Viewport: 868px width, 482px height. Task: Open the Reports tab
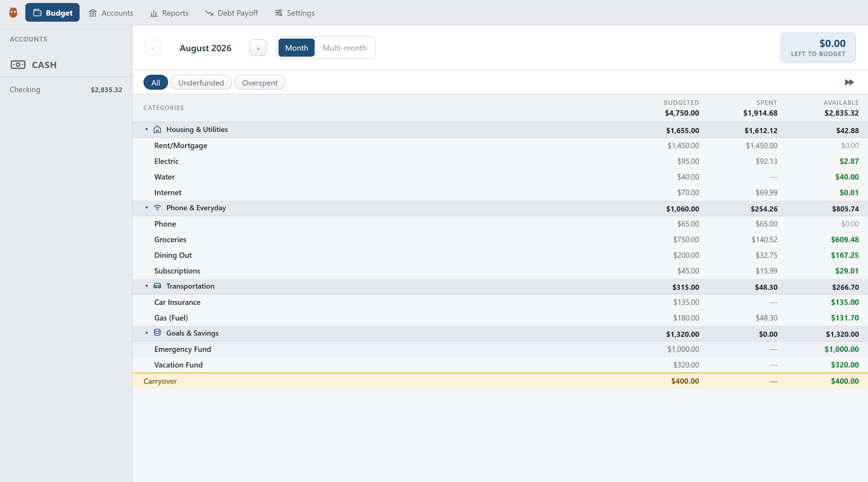click(x=169, y=13)
